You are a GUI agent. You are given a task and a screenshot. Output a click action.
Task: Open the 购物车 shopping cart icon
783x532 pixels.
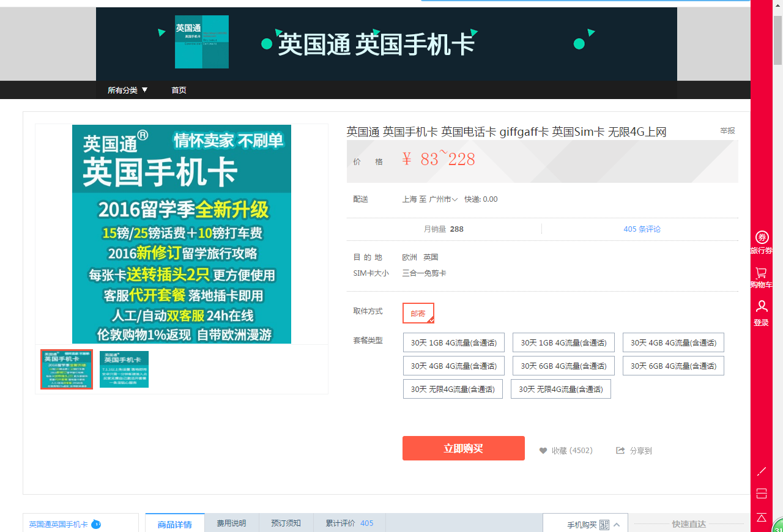[x=762, y=273]
